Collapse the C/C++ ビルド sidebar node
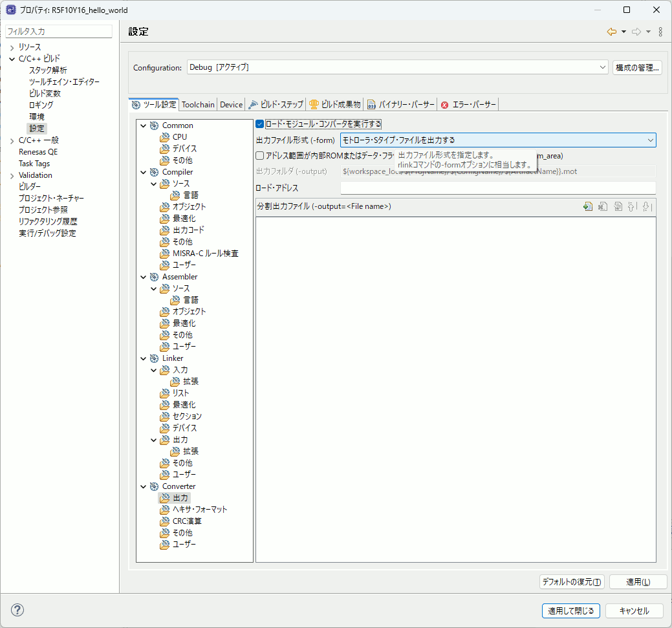This screenshot has width=672, height=628. (12, 59)
